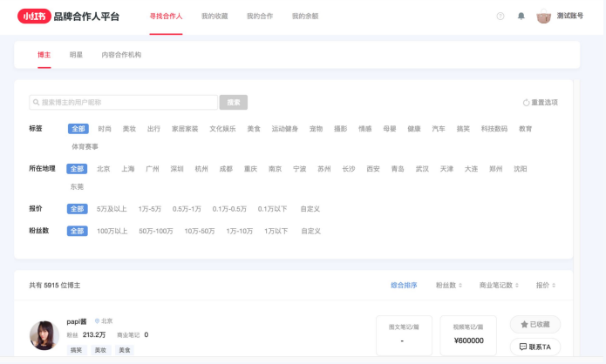Filter tag by 时尚
The height and width of the screenshot is (364, 606).
(x=105, y=129)
